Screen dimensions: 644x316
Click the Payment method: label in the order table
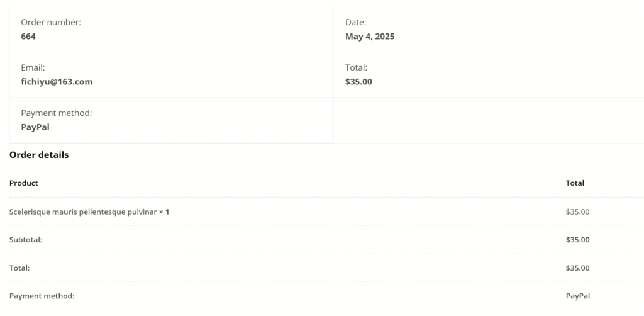[42, 296]
